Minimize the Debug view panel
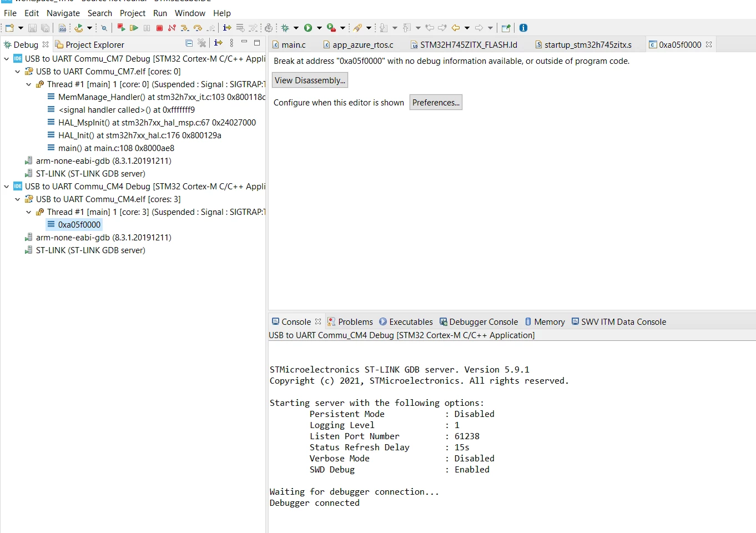Viewport: 756px width, 533px height. pos(244,42)
